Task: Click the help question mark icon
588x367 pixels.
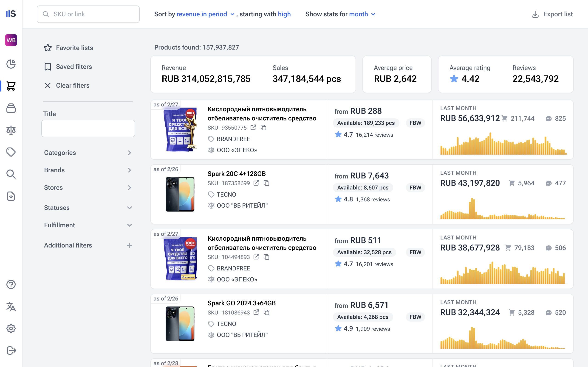Action: [x=11, y=284]
